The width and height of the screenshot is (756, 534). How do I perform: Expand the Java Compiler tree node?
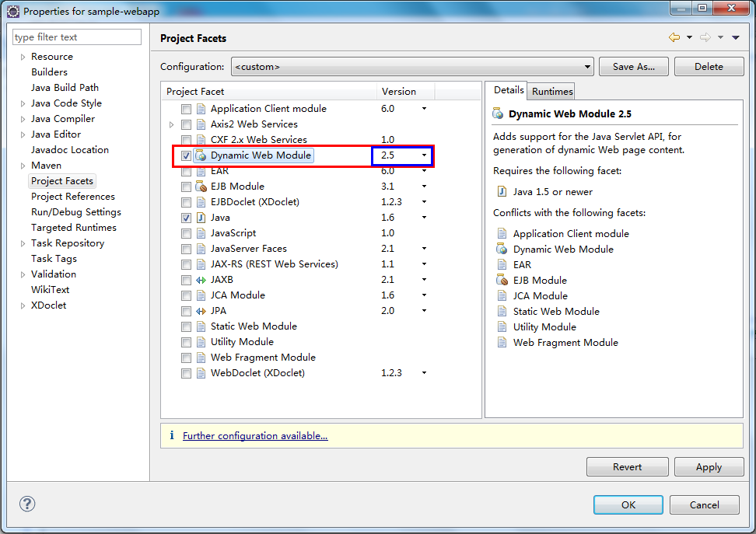(23, 119)
